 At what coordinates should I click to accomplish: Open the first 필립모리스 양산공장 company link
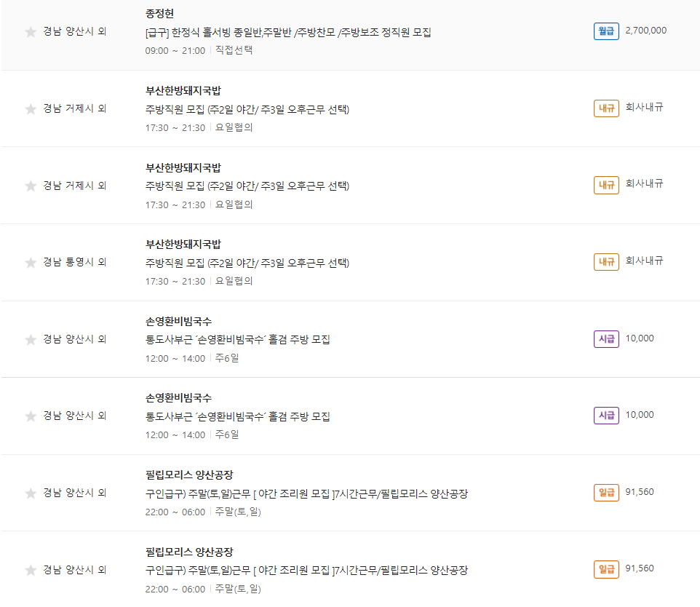(x=189, y=475)
